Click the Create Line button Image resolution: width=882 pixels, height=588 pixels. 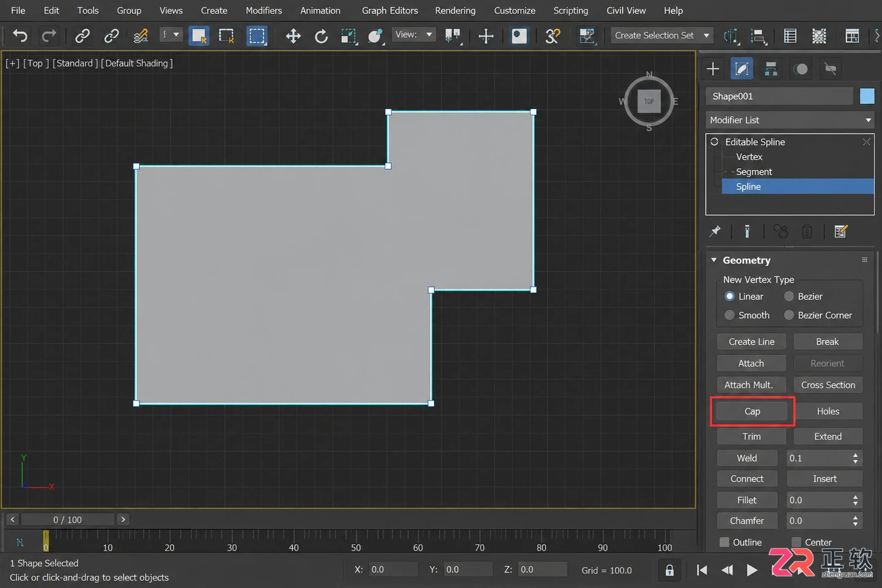(751, 342)
